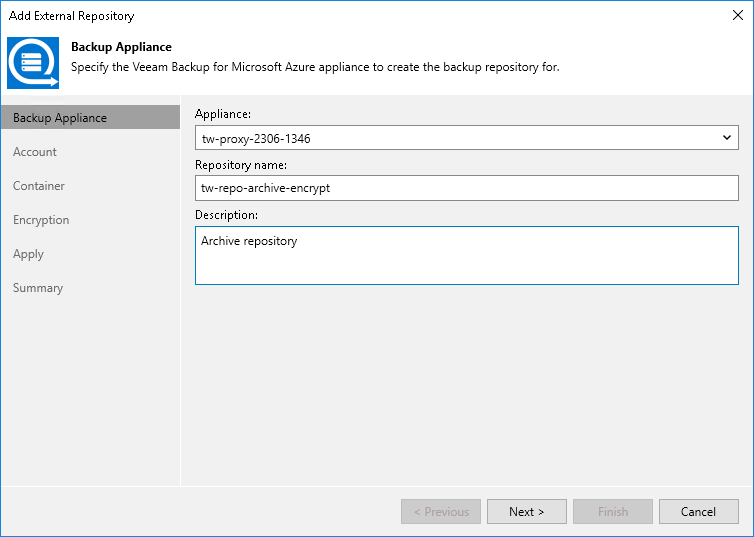Screen dimensions: 754x537
Task: Go to the Summary step
Action: pyautogui.click(x=38, y=288)
